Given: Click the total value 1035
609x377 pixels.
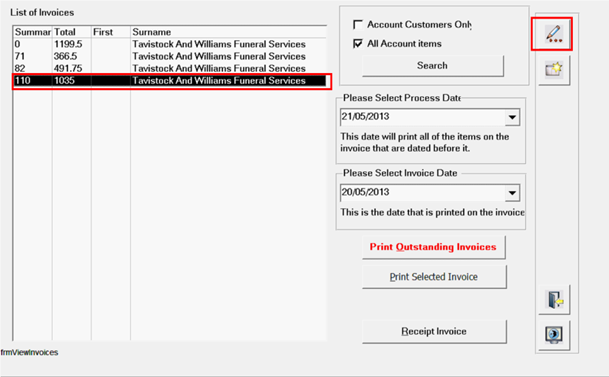Looking at the screenshot, I should 64,80.
